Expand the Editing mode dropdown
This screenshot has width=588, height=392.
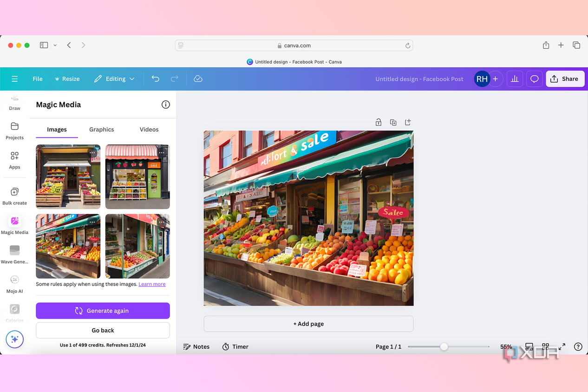click(x=114, y=79)
